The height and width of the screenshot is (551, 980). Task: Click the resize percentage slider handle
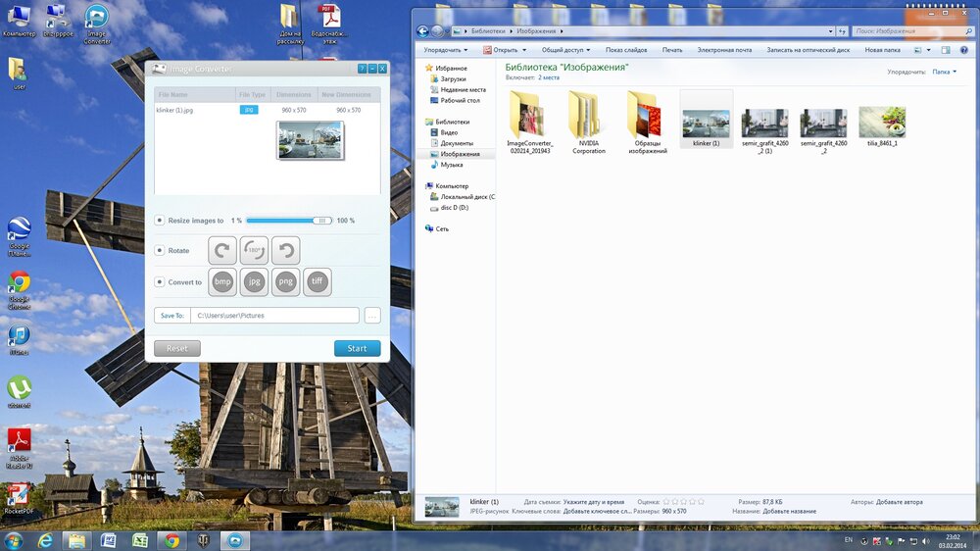click(x=320, y=221)
